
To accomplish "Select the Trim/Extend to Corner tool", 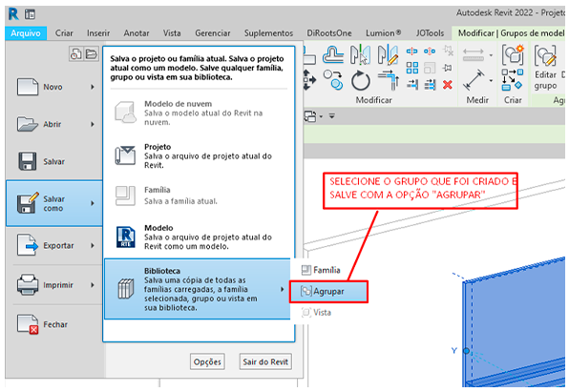I will [389, 80].
